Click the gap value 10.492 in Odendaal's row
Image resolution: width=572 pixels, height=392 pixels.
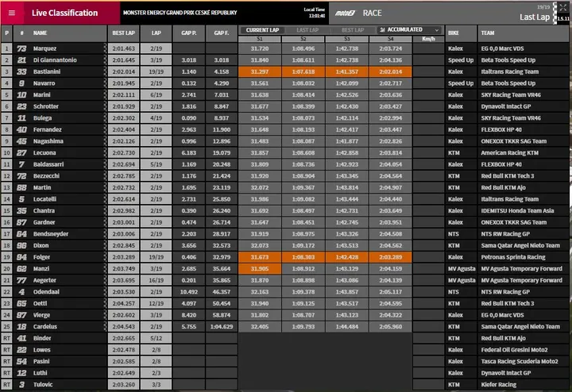(188, 292)
